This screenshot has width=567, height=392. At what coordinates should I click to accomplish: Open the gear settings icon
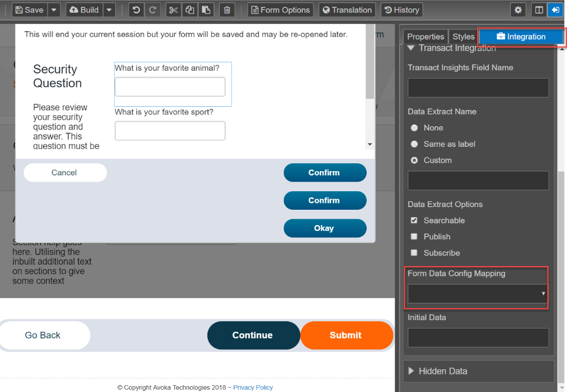pos(518,10)
